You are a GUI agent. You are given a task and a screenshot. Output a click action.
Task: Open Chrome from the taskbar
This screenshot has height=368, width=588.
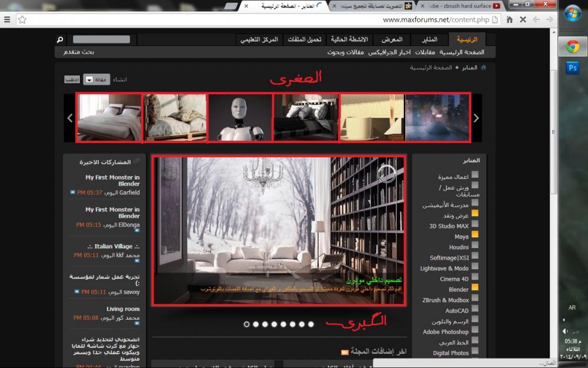pos(573,47)
